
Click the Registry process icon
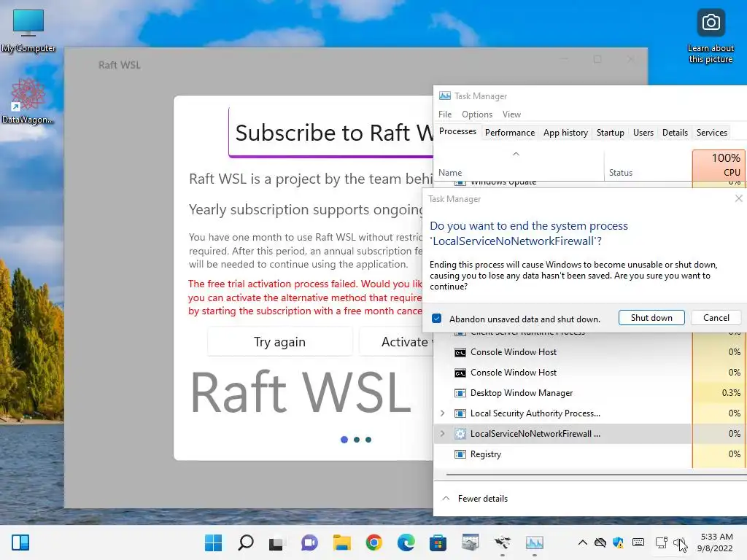460,454
